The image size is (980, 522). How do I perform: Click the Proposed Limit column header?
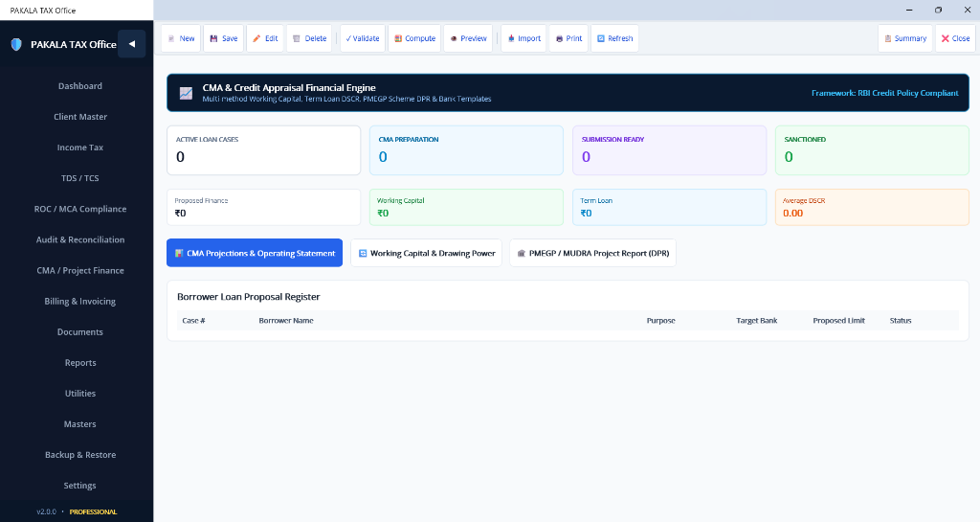point(838,321)
